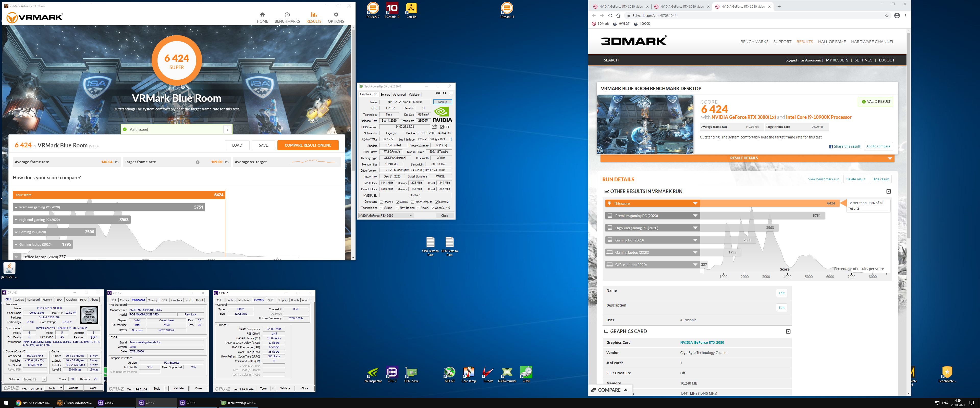Screen dimensions: 980x408
Task: Open the GPU selection dropdown in GPU-Z
Action: click(385, 215)
